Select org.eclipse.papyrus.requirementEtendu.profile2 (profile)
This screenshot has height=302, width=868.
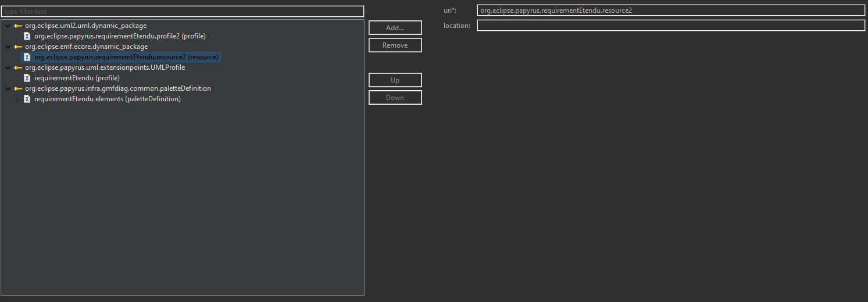[120, 36]
